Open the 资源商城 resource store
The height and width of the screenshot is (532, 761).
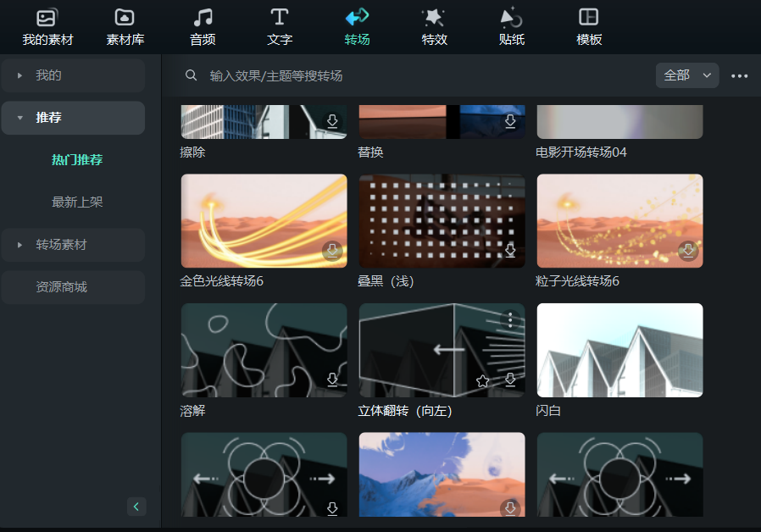[x=72, y=287]
